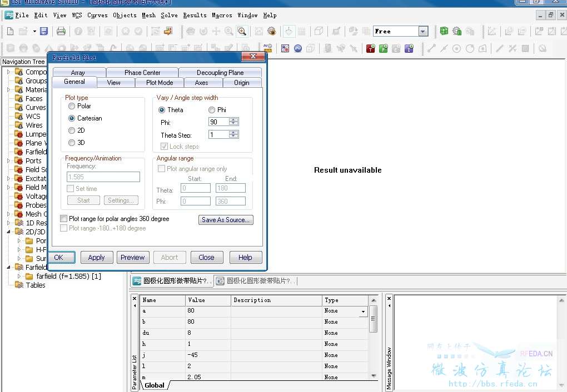Click the Help button in dialog
The image size is (567, 392).
point(246,257)
